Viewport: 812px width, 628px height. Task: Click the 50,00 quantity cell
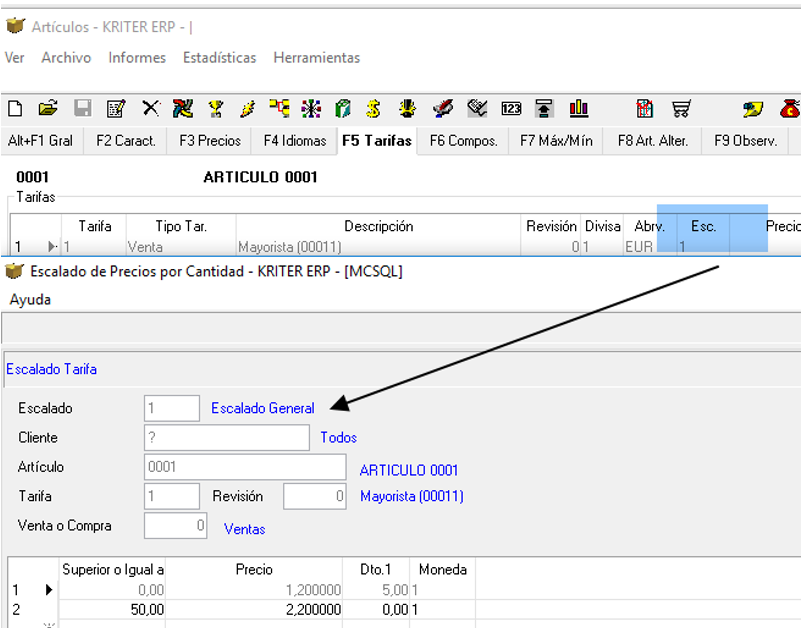[x=112, y=610]
